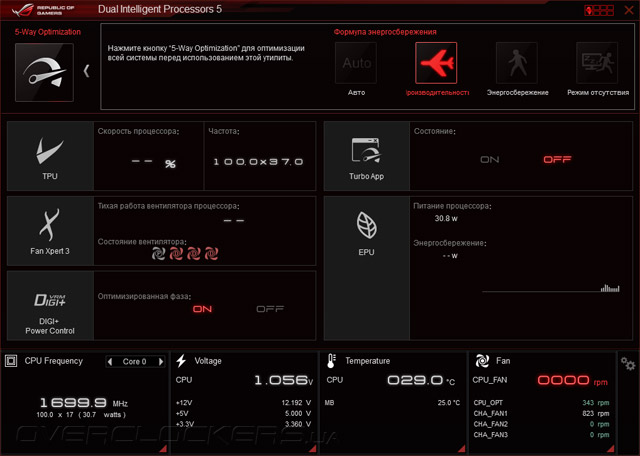Screen dimensions: 640x456
Task: Click the 100.0x37.0 frequency value
Action: [x=258, y=162]
